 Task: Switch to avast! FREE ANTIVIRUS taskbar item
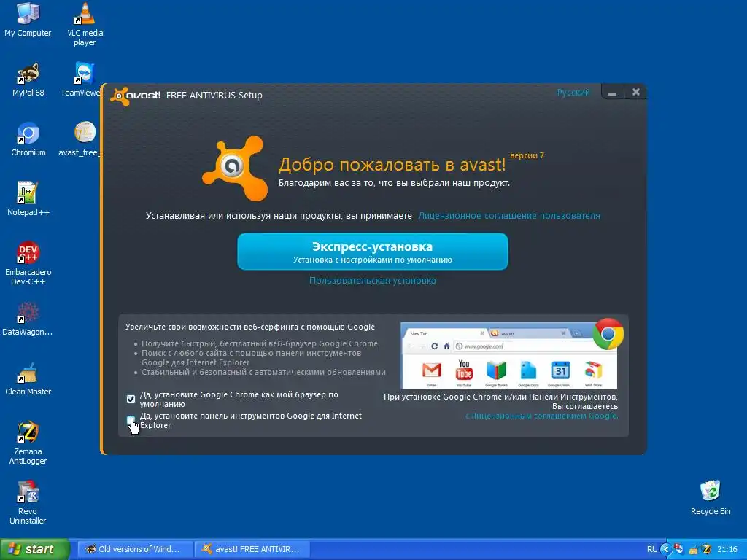tap(252, 549)
